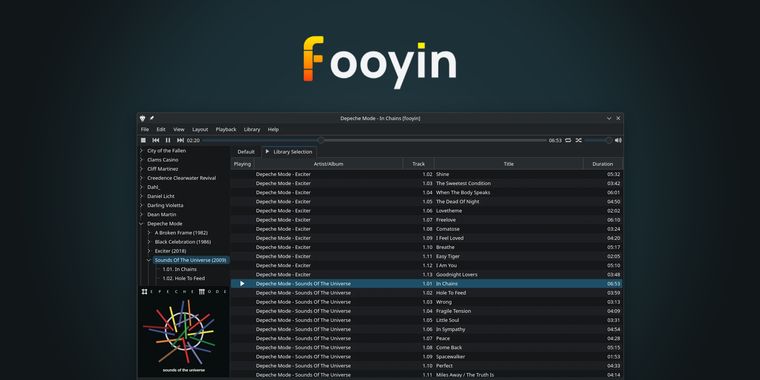The width and height of the screenshot is (760, 380).
Task: Click the pin icon in title bar
Action: coord(151,118)
